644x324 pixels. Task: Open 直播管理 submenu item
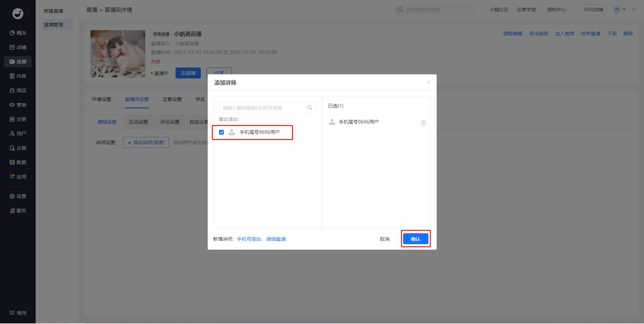[57, 25]
